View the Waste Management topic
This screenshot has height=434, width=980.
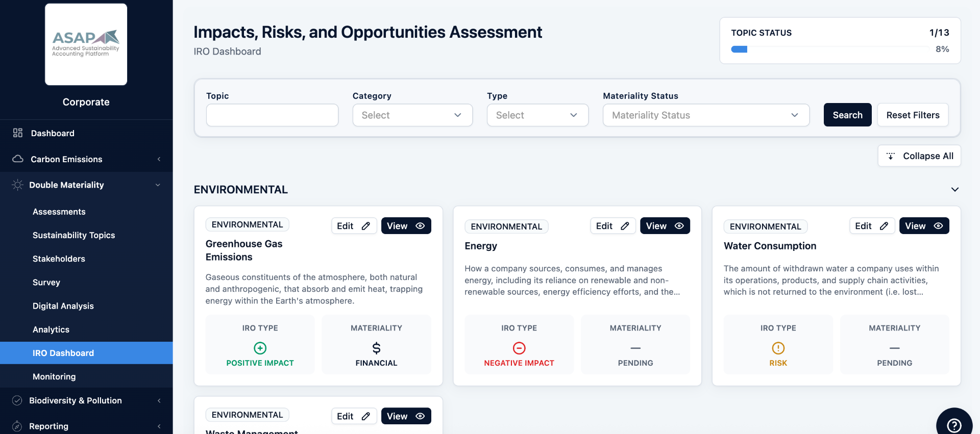point(406,416)
